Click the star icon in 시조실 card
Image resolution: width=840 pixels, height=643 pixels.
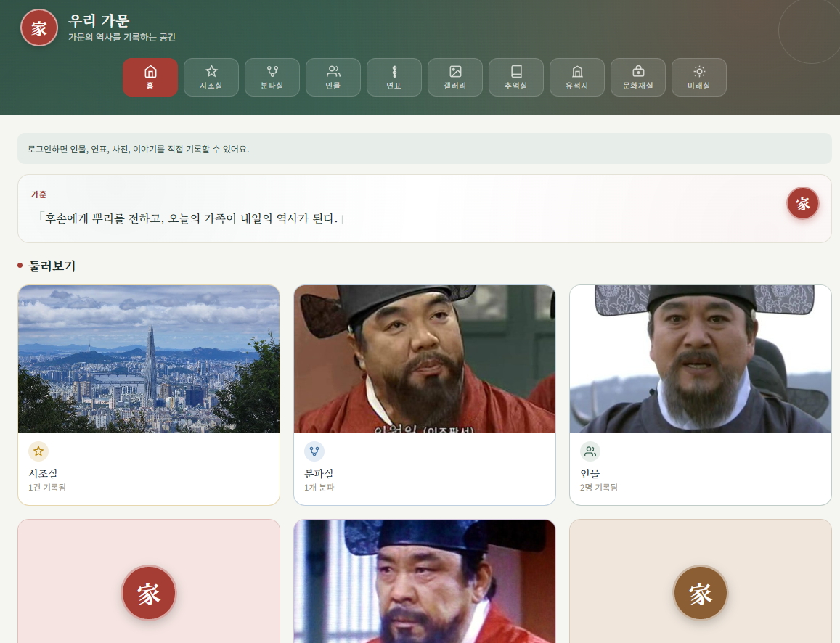(x=38, y=451)
